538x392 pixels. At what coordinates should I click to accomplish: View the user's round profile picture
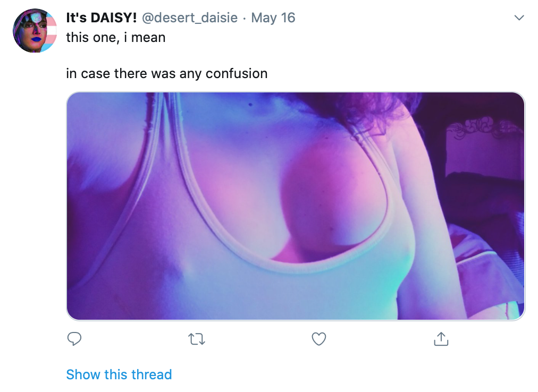35,30
